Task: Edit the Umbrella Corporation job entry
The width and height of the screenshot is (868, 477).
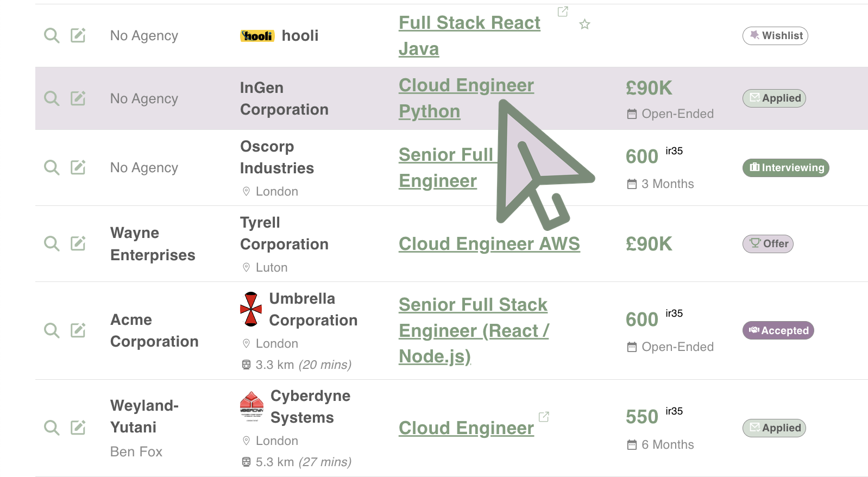Action: 78,330
